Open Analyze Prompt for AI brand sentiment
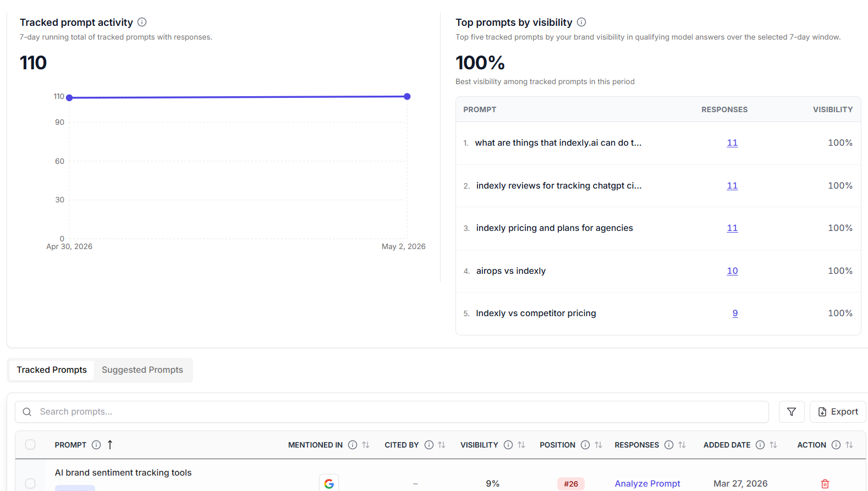 647,484
